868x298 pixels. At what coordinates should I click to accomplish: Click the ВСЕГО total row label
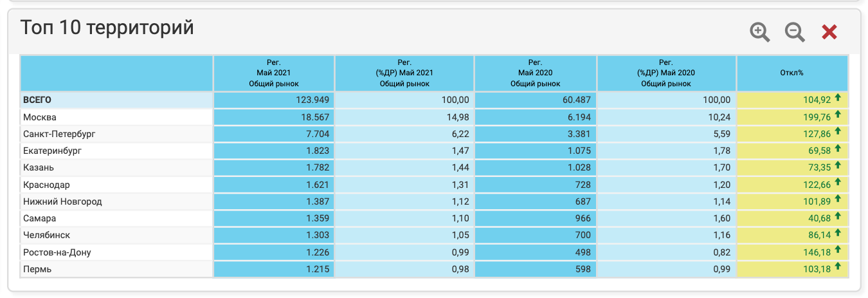37,100
